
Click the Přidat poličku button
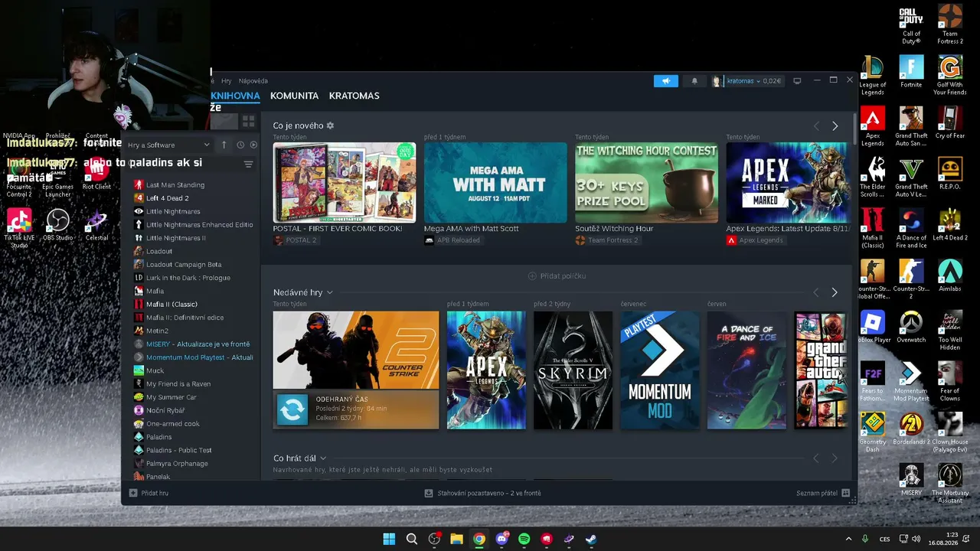[557, 275]
